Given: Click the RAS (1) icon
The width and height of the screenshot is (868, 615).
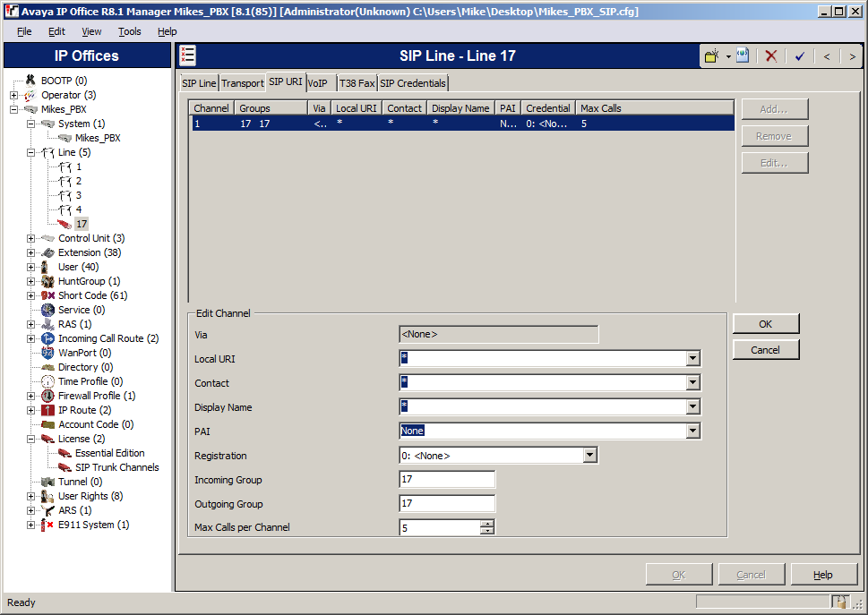Looking at the screenshot, I should pos(48,325).
